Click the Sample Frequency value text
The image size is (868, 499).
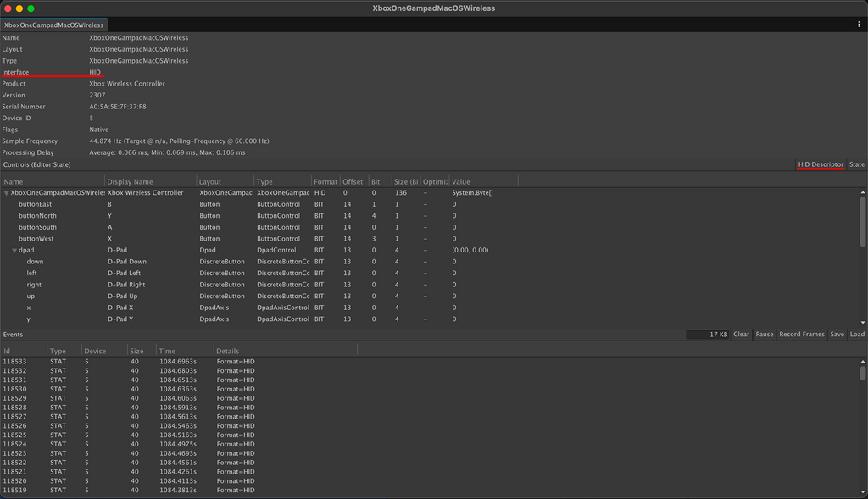(x=180, y=141)
